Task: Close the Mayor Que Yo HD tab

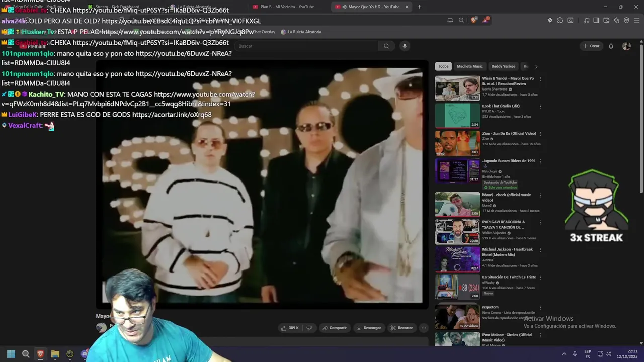Action: point(407,7)
